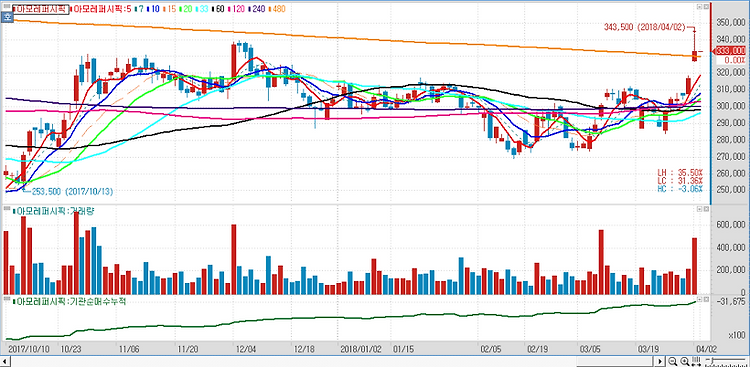The image size is (750, 367).
Task: Select the 7-day moving average legend
Action: coord(139,9)
